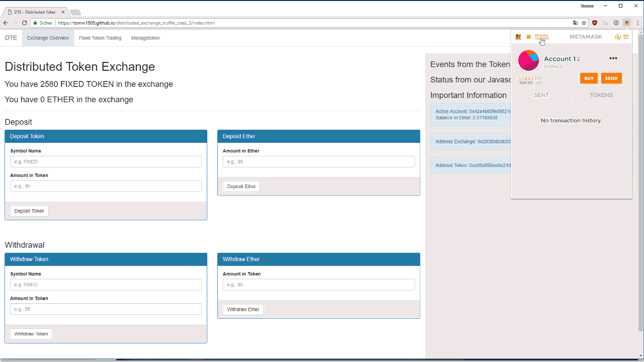Click the Address Token info box
Image resolution: width=644 pixels, height=362 pixels.
click(x=470, y=165)
